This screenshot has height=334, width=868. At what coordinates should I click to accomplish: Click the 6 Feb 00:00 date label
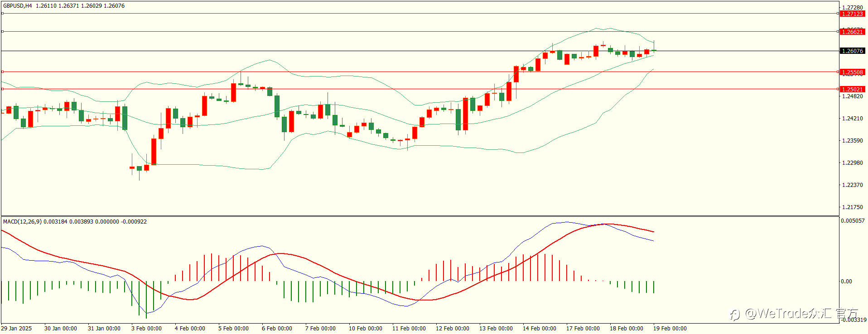click(x=277, y=329)
